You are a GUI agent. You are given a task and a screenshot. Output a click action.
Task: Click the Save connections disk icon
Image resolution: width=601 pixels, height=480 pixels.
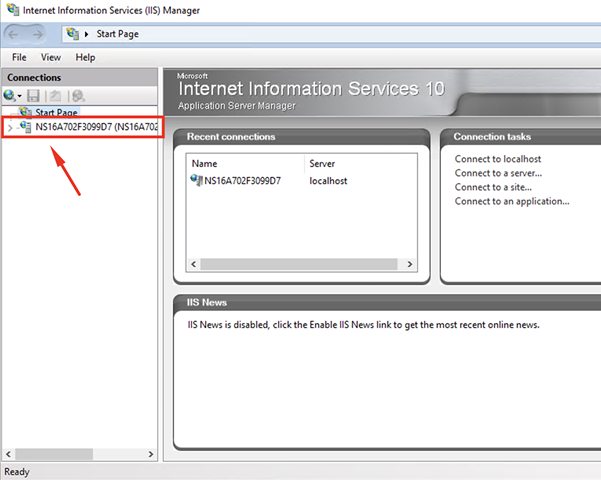click(x=33, y=95)
